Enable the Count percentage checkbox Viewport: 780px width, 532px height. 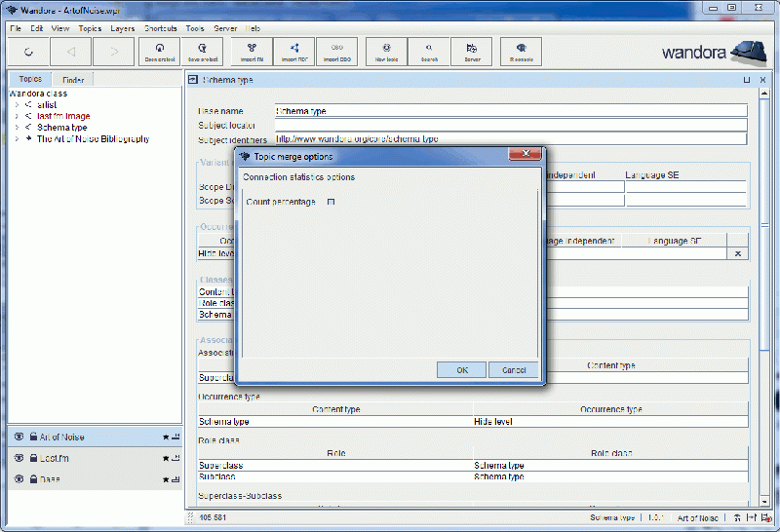pyautogui.click(x=331, y=202)
